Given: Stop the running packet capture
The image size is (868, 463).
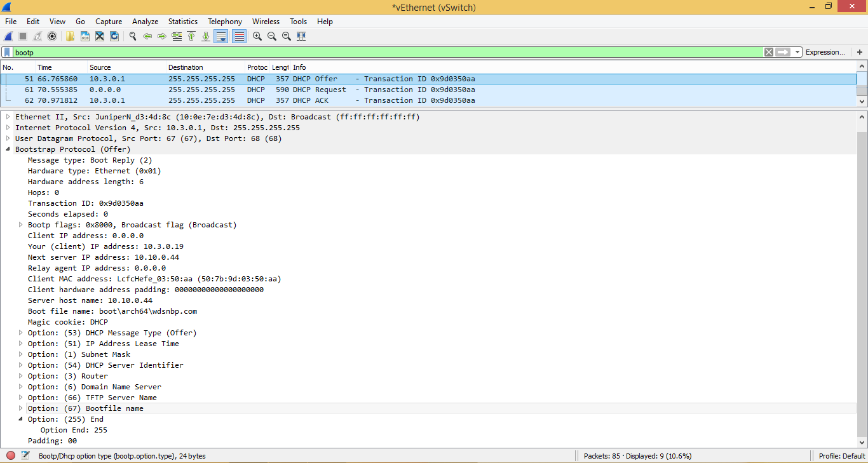Looking at the screenshot, I should (x=23, y=36).
